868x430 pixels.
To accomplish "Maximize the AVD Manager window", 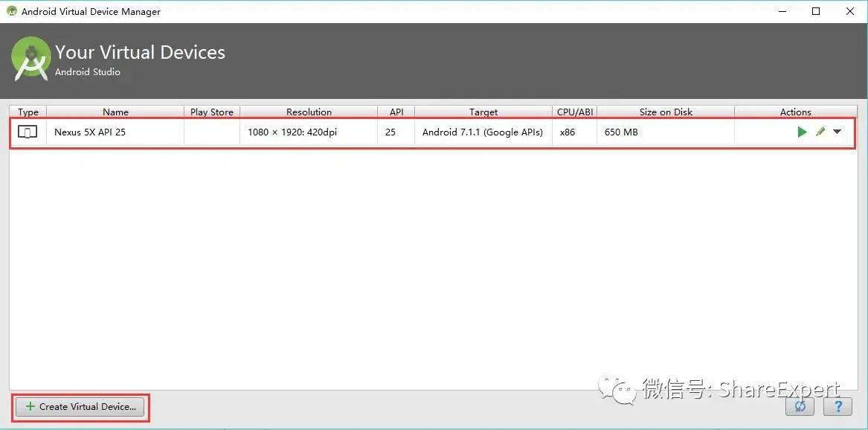I will 816,11.
